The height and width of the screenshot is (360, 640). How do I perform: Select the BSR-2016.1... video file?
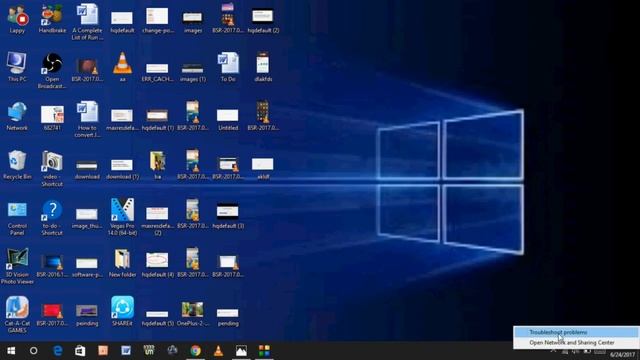click(x=52, y=265)
